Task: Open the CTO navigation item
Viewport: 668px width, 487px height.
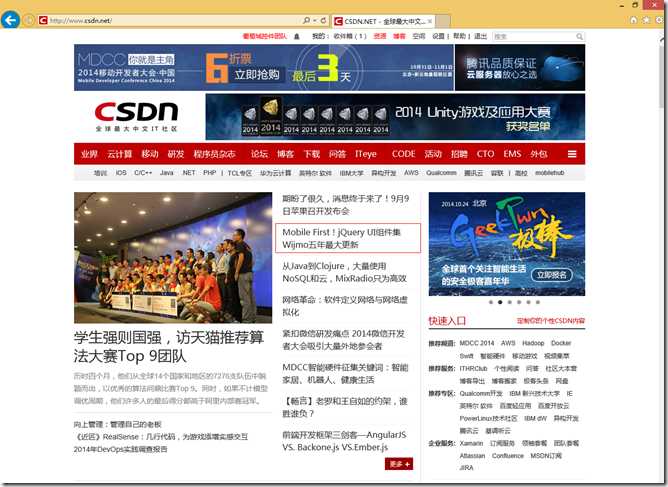Action: [x=486, y=154]
